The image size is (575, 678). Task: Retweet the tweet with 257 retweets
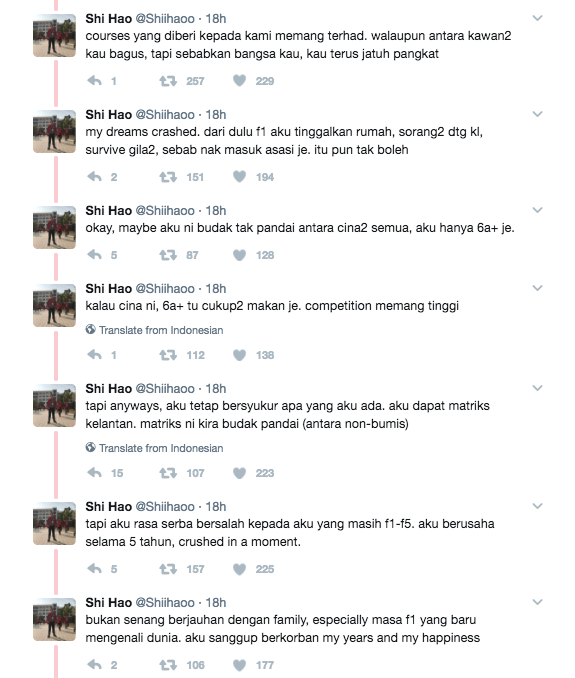coord(168,81)
